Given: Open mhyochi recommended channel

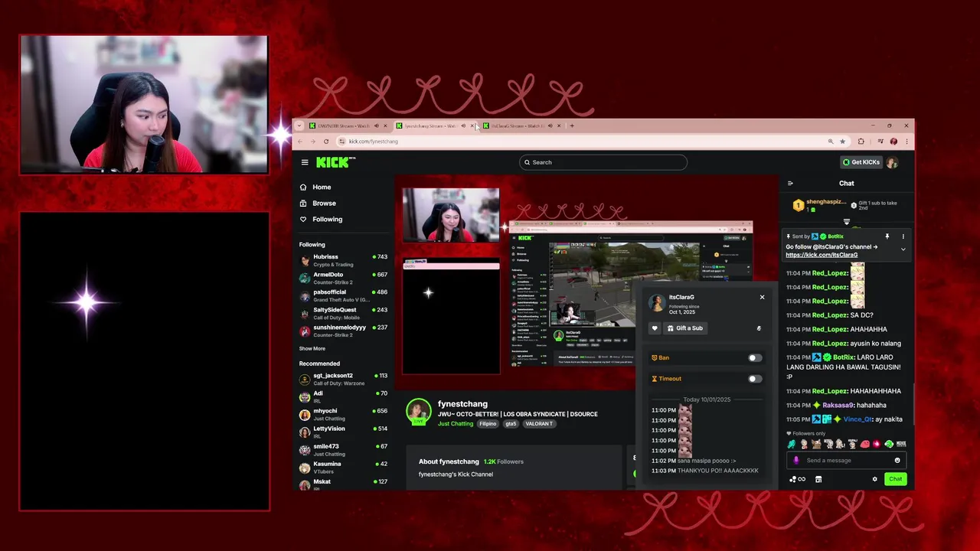Looking at the screenshot, I should point(343,414).
